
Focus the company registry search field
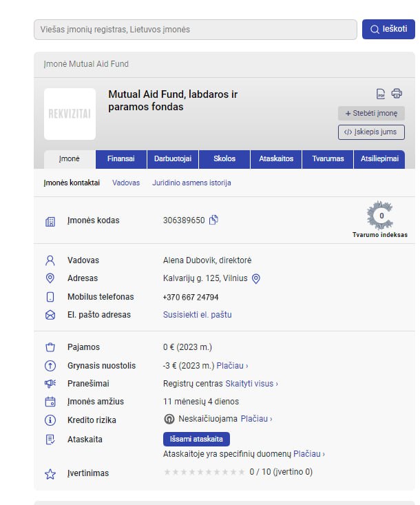click(x=196, y=30)
